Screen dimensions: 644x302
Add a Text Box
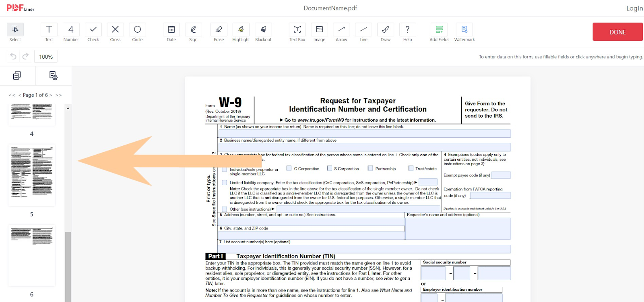[x=297, y=32]
